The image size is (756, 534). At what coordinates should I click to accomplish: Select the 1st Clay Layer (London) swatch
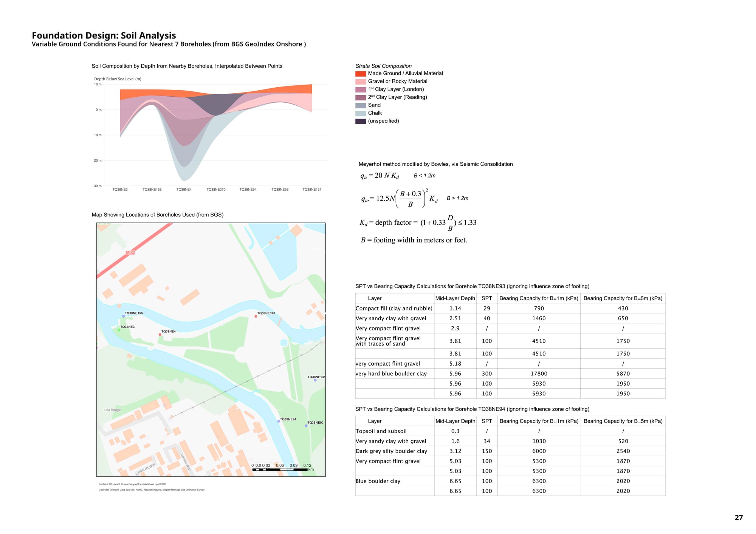(x=361, y=90)
